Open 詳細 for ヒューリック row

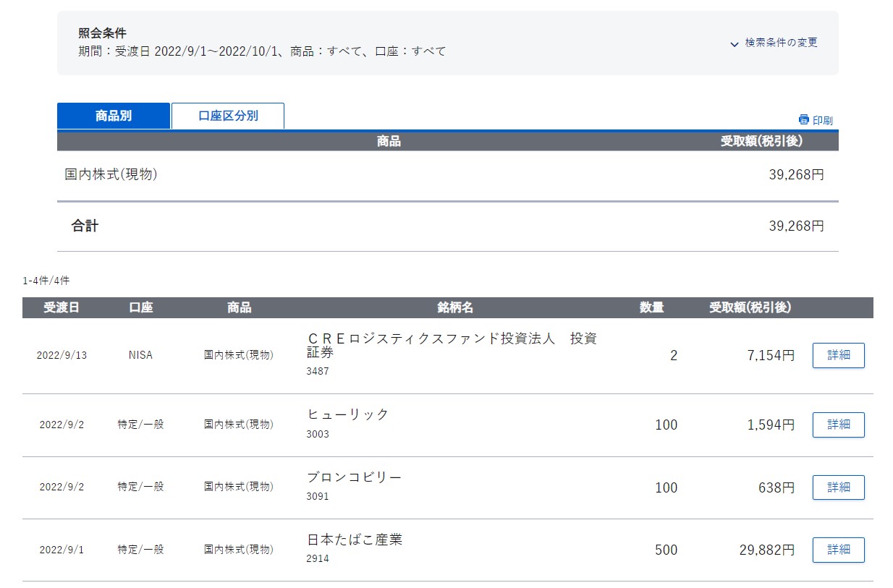pos(838,425)
